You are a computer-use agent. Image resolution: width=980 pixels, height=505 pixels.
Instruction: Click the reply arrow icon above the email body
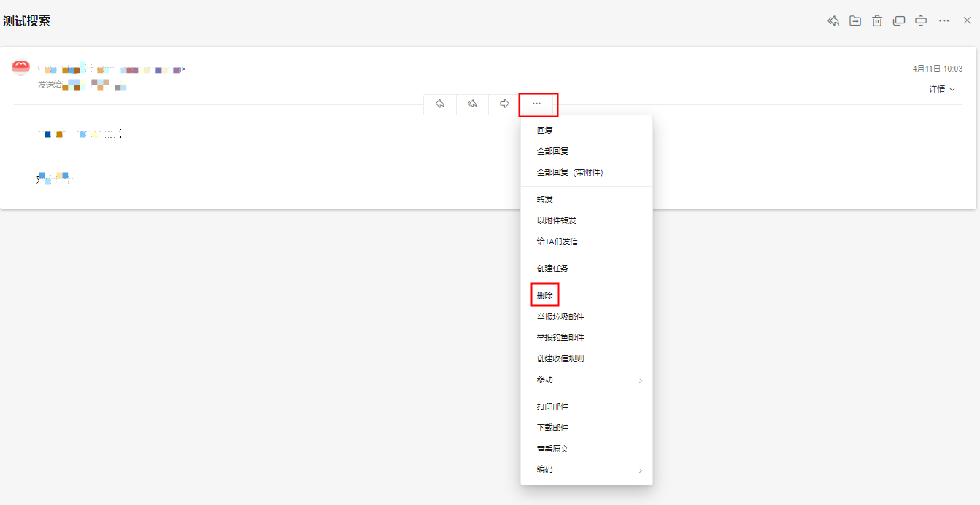coord(439,104)
